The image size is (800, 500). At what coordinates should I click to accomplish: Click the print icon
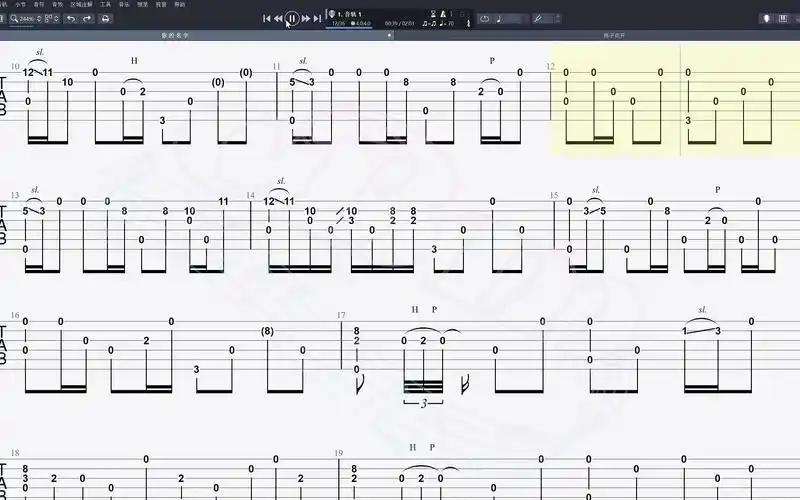click(104, 18)
